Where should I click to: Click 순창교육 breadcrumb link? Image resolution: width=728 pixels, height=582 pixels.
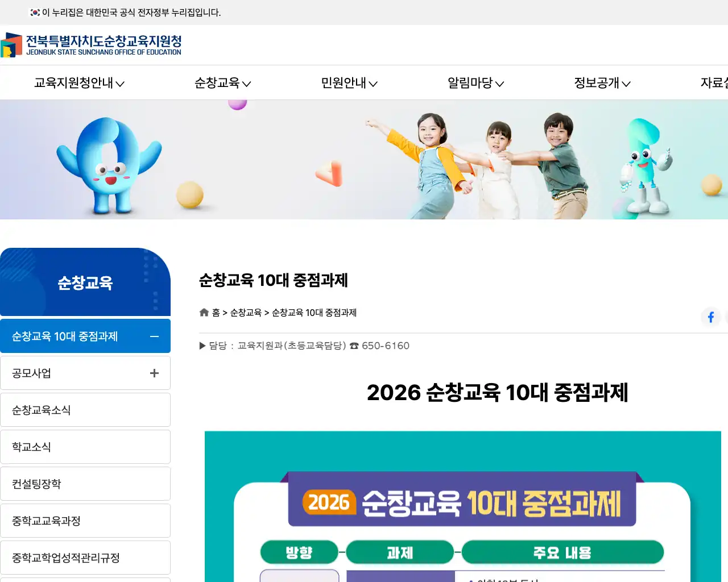(x=246, y=313)
